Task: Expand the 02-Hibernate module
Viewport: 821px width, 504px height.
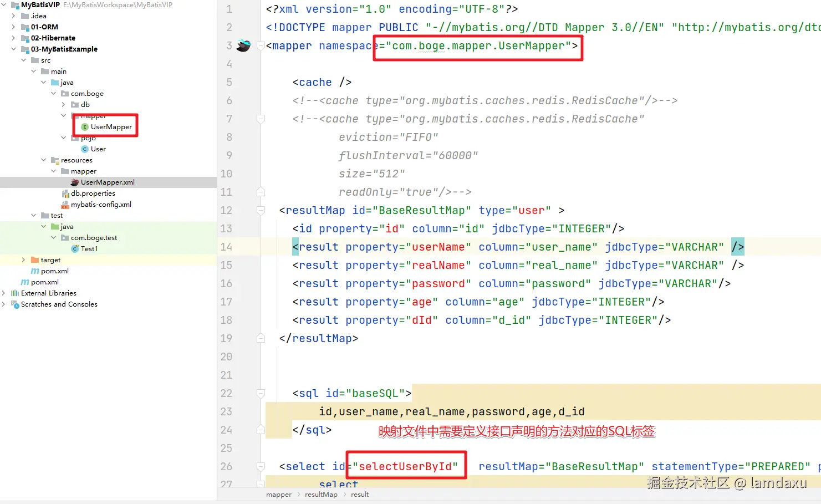Action: 14,38
